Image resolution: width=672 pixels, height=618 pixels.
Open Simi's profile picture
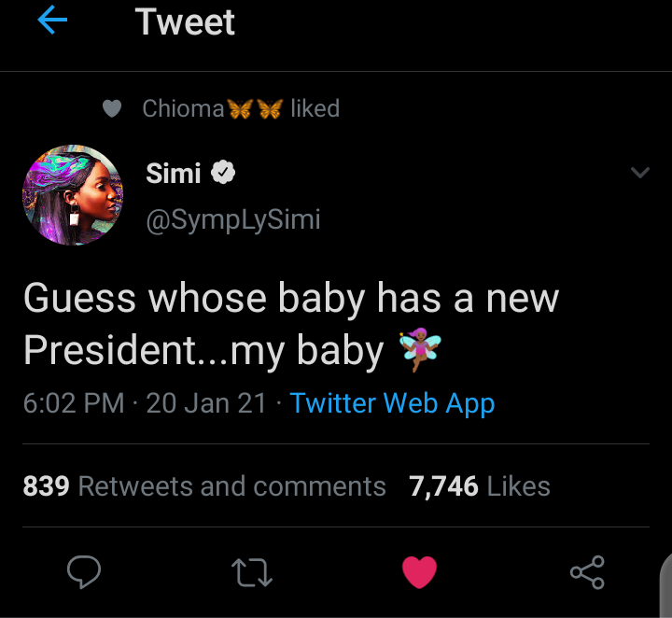[x=72, y=195]
